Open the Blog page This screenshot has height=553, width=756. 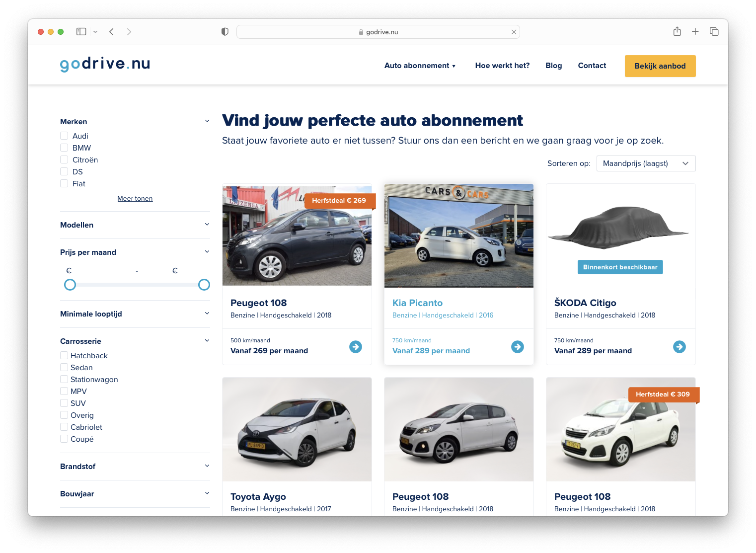coord(554,66)
